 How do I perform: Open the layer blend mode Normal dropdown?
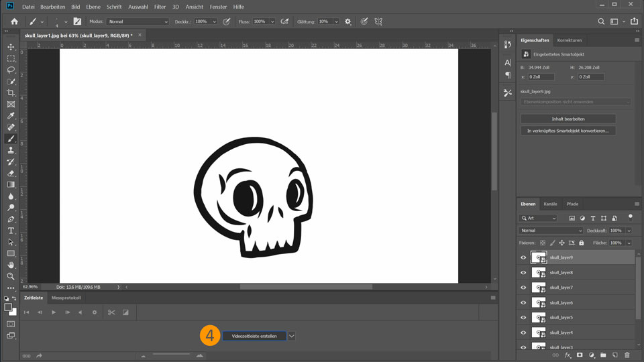click(551, 231)
